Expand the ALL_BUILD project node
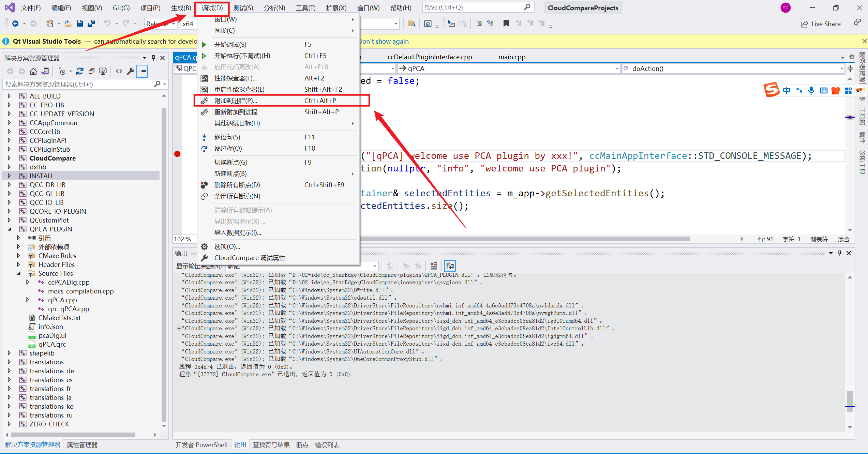Image resolution: width=868 pixels, height=454 pixels. coord(9,96)
